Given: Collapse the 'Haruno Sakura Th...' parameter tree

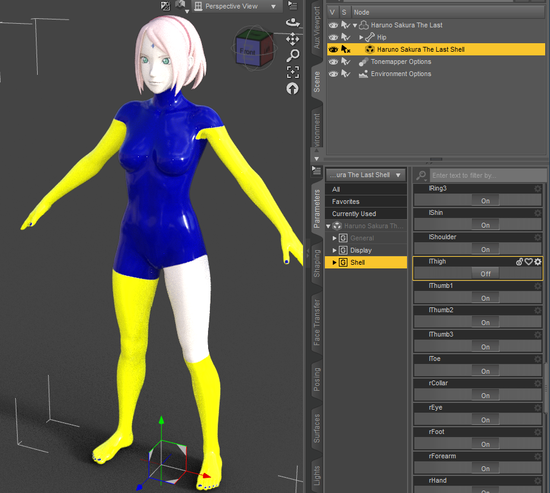Looking at the screenshot, I should [328, 226].
